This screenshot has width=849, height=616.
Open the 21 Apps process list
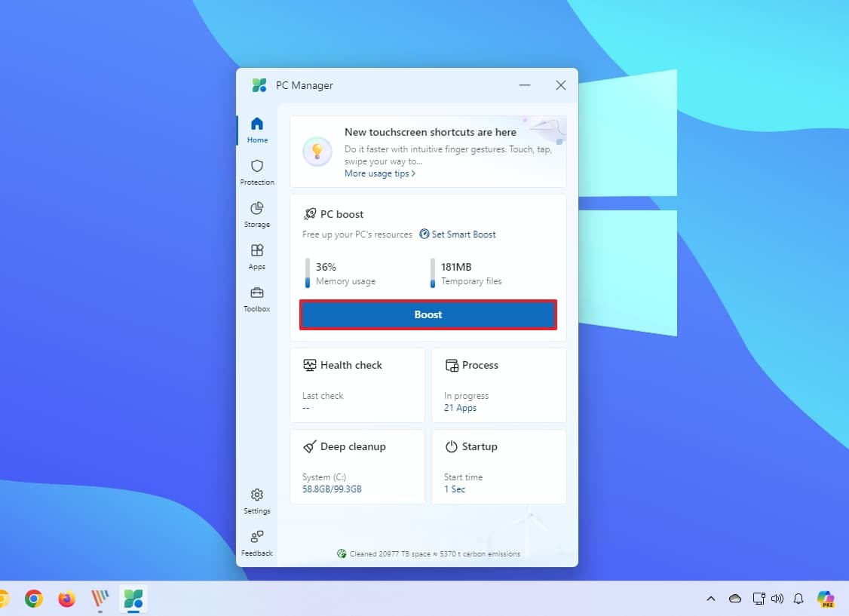pos(460,408)
